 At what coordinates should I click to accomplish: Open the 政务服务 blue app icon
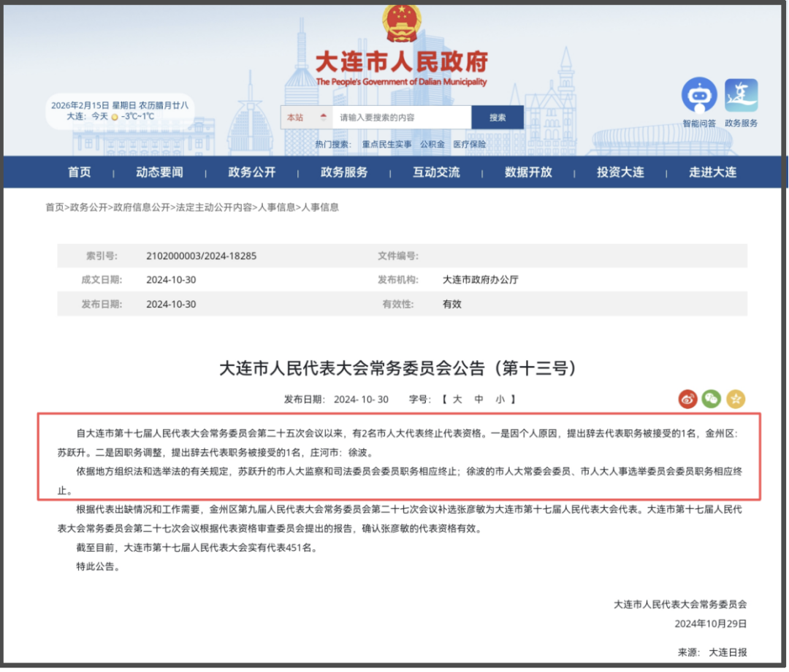point(741,95)
